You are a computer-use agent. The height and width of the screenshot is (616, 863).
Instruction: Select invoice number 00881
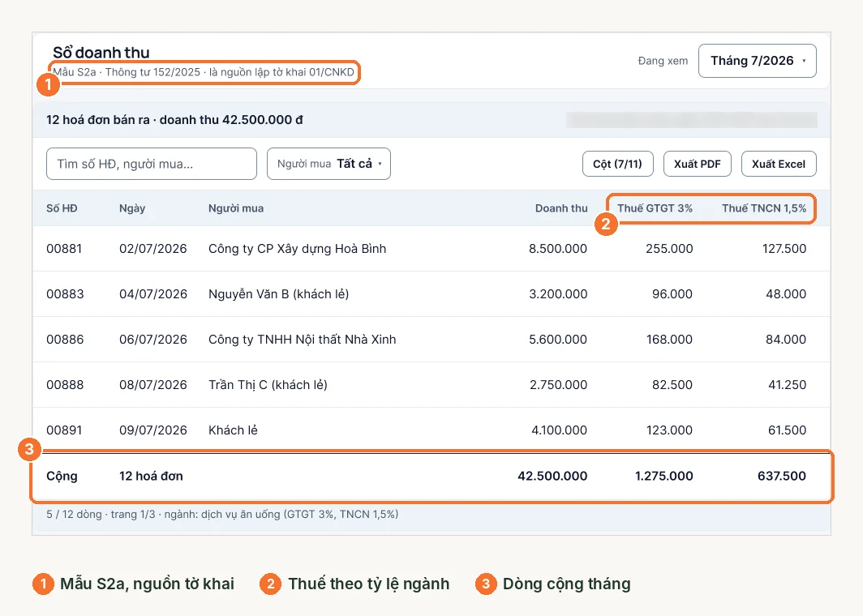coord(64,249)
